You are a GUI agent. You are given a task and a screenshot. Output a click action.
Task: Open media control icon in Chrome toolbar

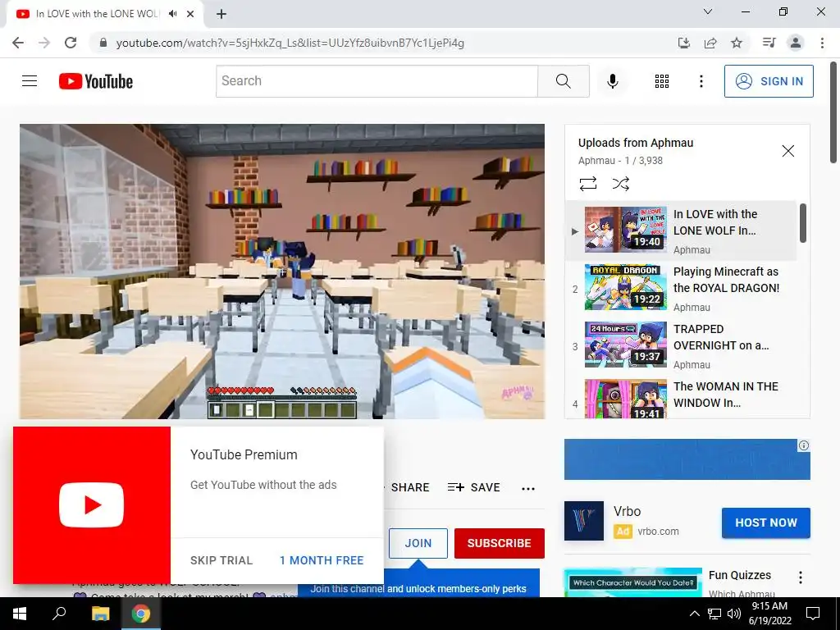pyautogui.click(x=769, y=43)
